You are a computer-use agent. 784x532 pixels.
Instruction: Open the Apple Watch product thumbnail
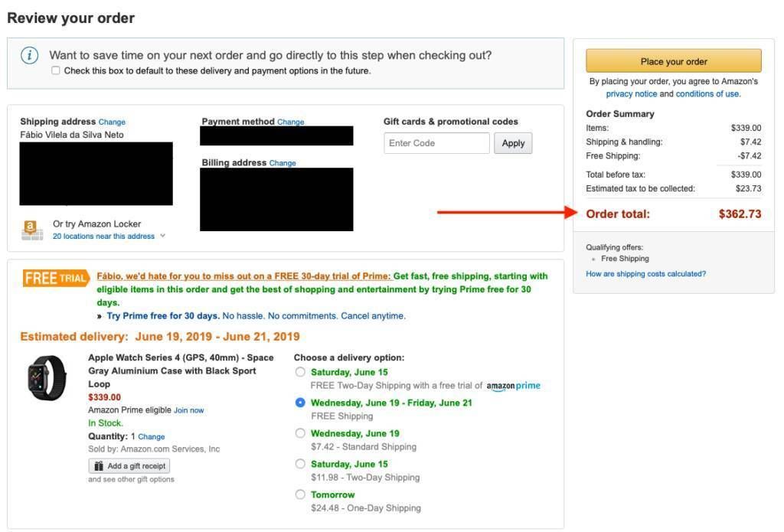point(47,377)
